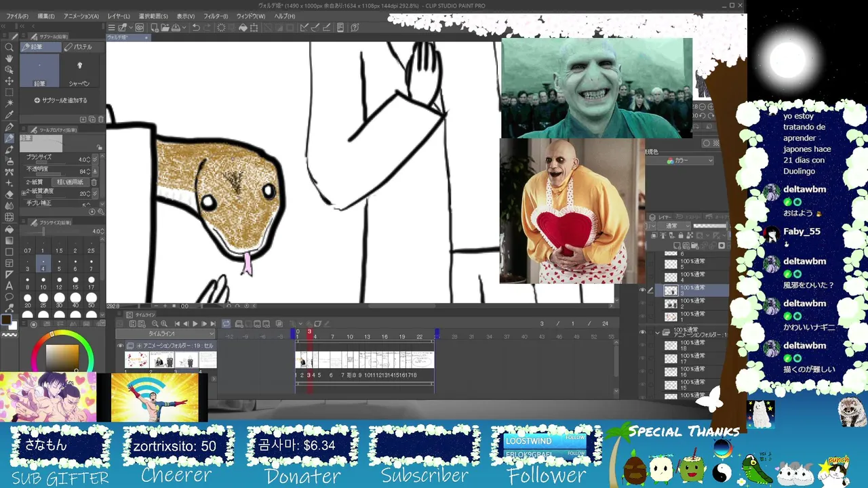Click frame 3 playhead marker in timeline

pos(309,332)
